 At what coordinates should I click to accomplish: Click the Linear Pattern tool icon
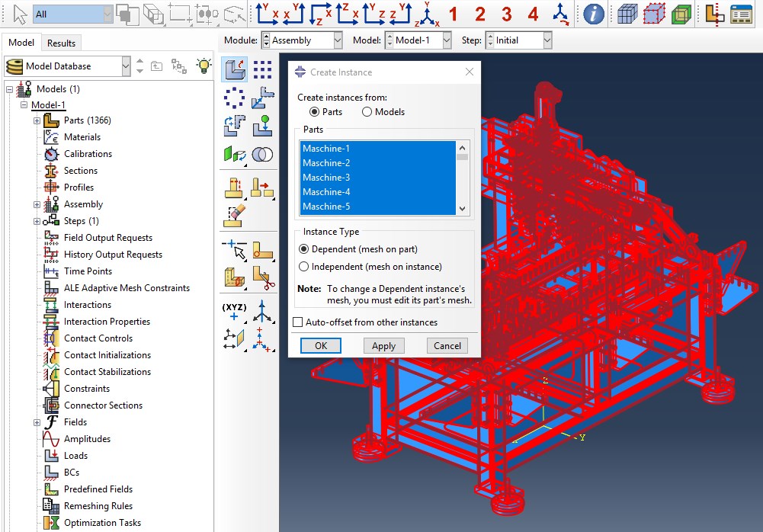click(x=262, y=69)
